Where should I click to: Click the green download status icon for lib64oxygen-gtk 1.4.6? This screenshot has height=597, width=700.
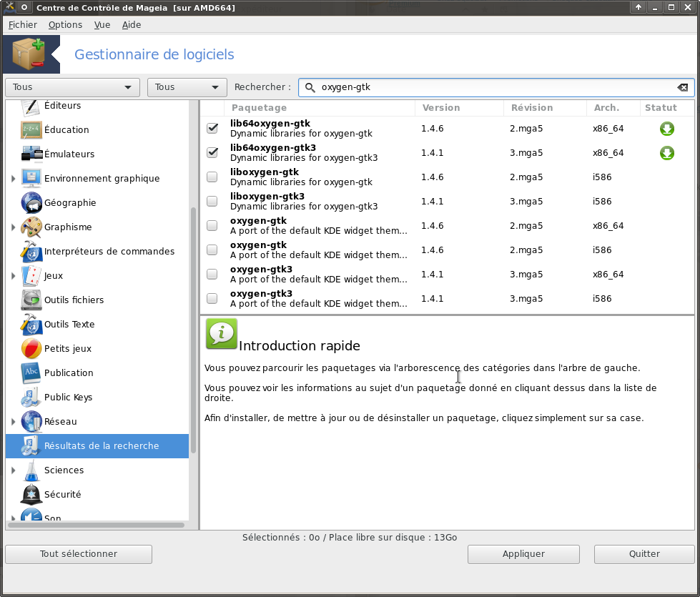[667, 129]
